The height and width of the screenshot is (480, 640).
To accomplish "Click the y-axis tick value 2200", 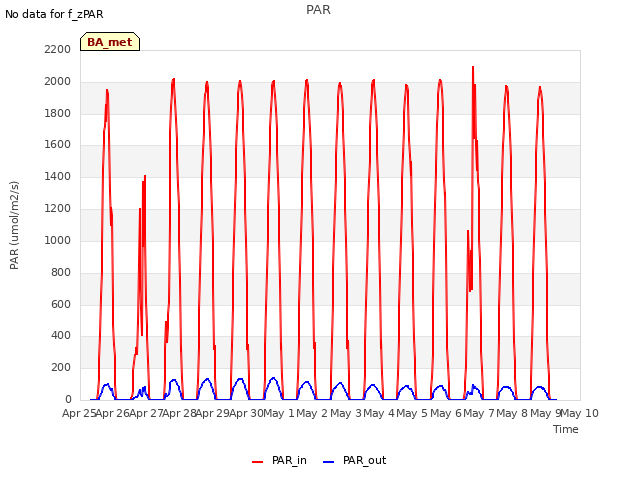I will (x=58, y=49).
